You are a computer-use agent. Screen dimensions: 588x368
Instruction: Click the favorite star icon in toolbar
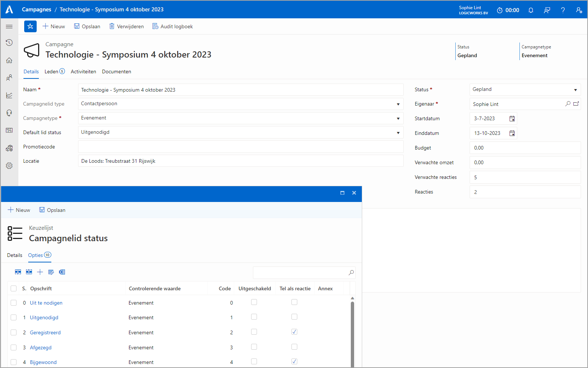pyautogui.click(x=30, y=26)
